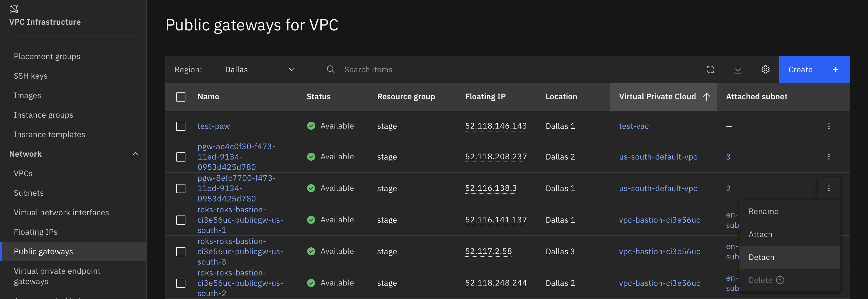The width and height of the screenshot is (868, 299).
Task: Click attached subnet count 3
Action: point(728,157)
